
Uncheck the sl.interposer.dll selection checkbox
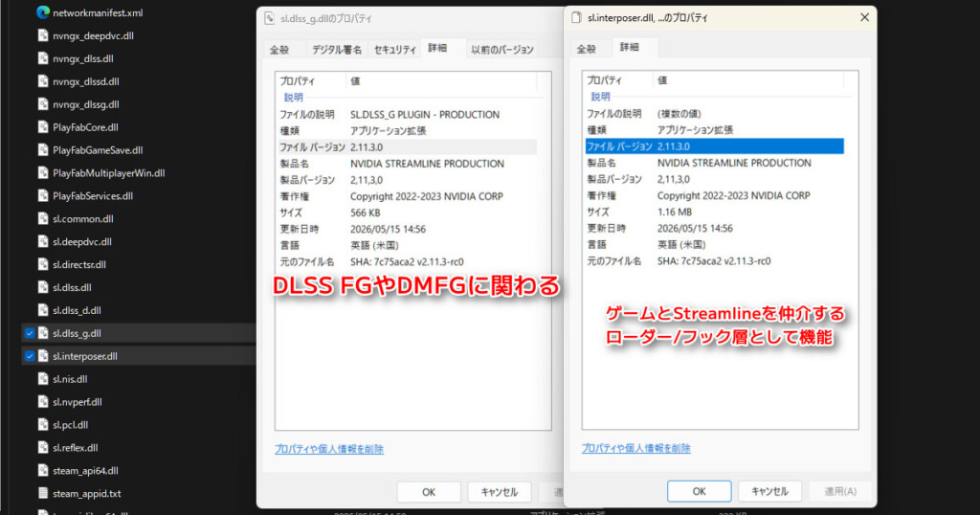click(30, 356)
